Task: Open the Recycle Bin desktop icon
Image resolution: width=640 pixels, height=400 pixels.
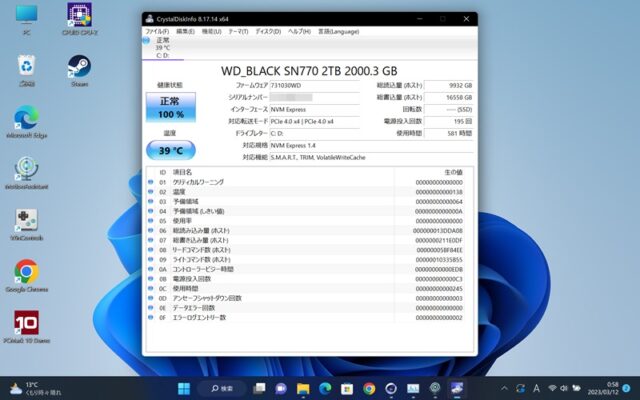Action: (26, 70)
